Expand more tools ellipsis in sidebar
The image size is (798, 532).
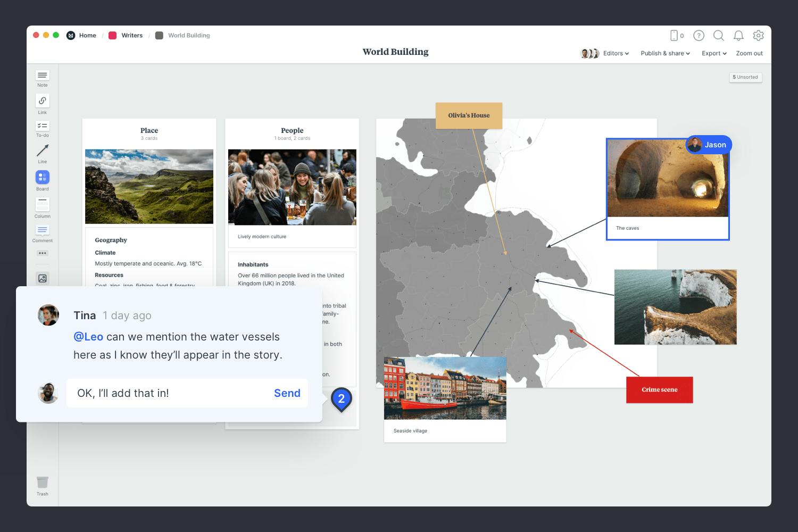(x=43, y=253)
